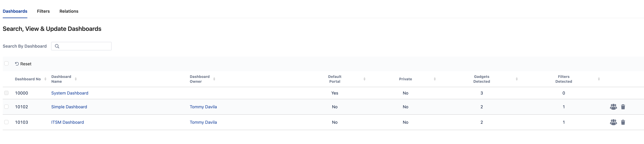644x144 pixels.
Task: Sort by Dashboard No column arrows
Action: 45,79
